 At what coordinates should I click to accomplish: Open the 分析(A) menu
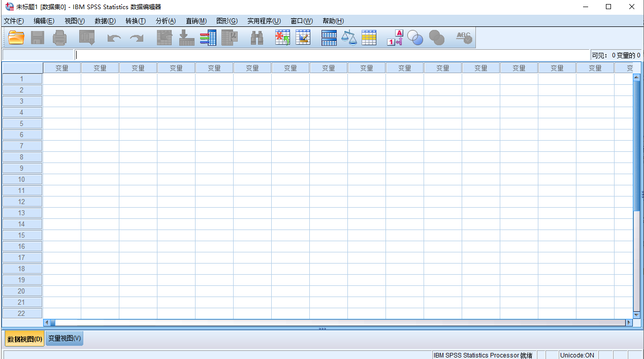pos(166,21)
